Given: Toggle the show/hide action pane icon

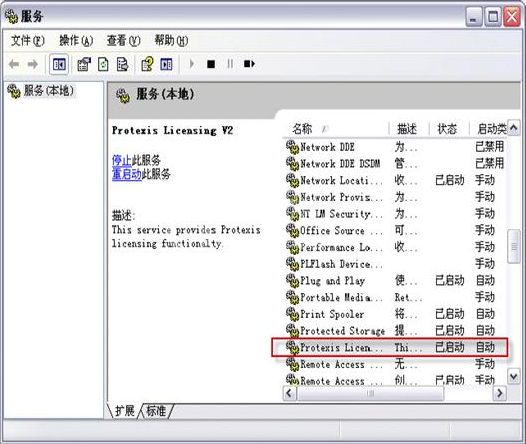Looking at the screenshot, I should pos(166,64).
